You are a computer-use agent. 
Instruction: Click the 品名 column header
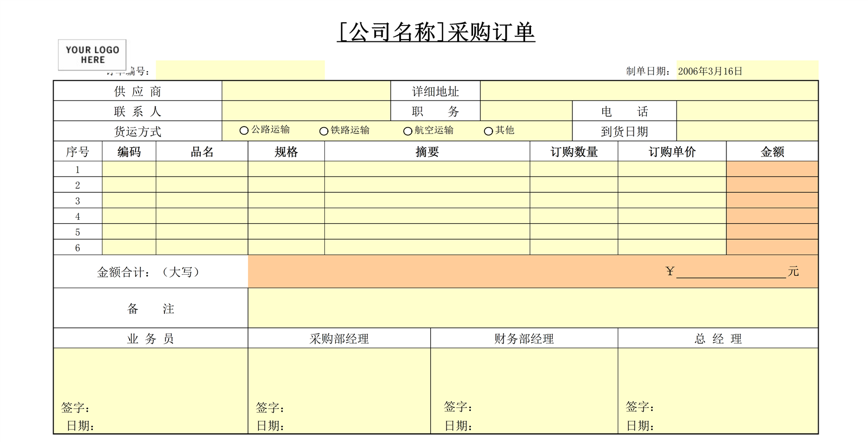[202, 151]
